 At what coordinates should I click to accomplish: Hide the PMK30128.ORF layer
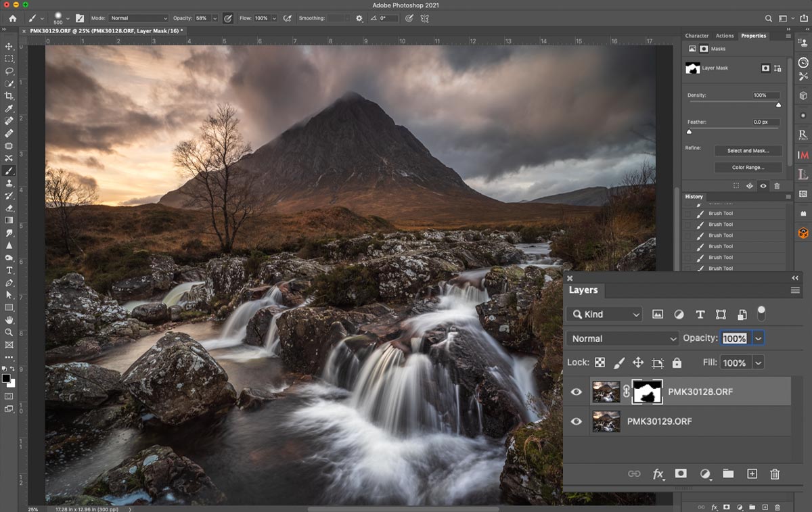coord(576,392)
